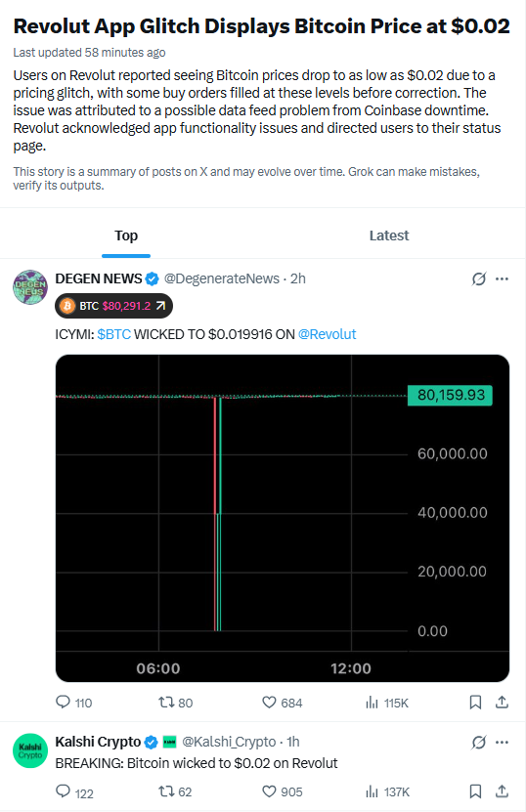The height and width of the screenshot is (812, 526).
Task: Select the Top tab
Action: 126,235
